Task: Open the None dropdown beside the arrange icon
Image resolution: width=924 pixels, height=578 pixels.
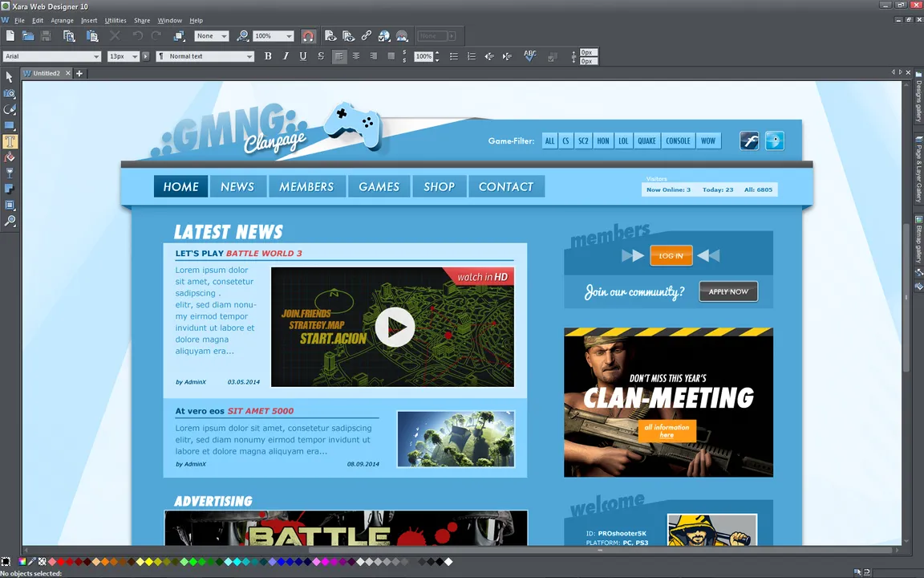Action: tap(211, 36)
